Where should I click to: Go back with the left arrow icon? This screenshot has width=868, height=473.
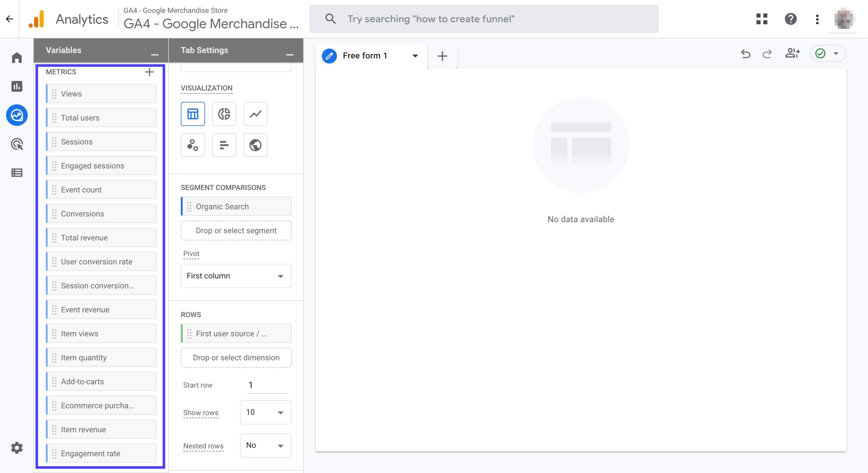coord(9,19)
